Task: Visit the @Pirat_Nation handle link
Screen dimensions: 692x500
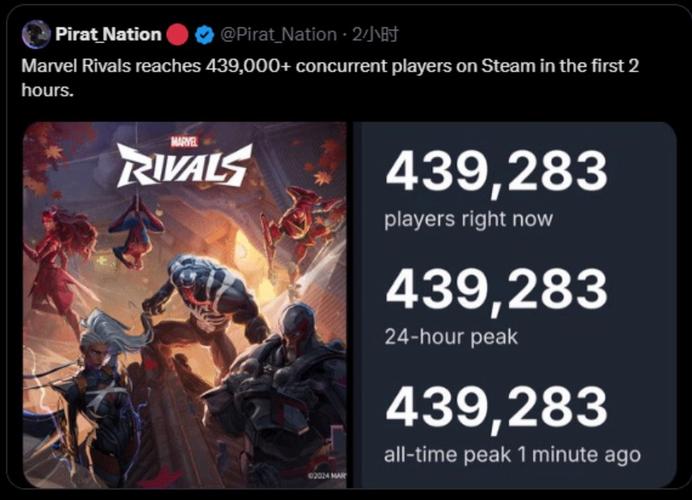Action: click(x=277, y=35)
